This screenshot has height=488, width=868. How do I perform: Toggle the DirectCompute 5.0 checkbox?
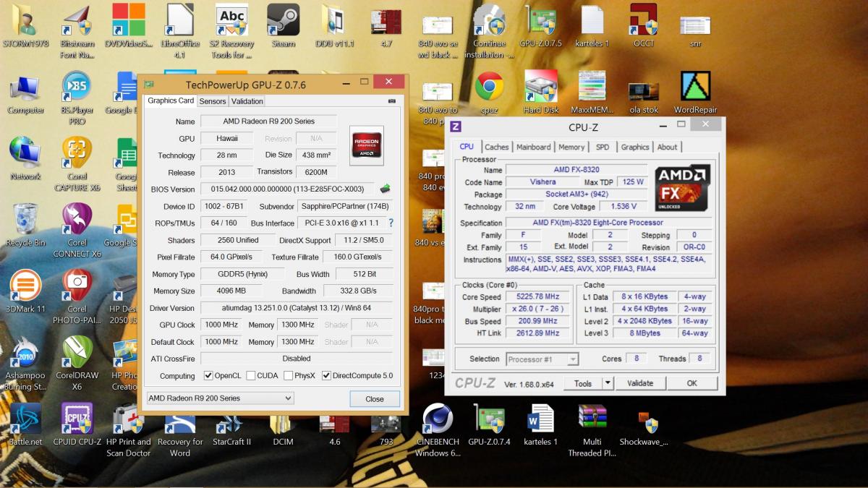[x=326, y=376]
